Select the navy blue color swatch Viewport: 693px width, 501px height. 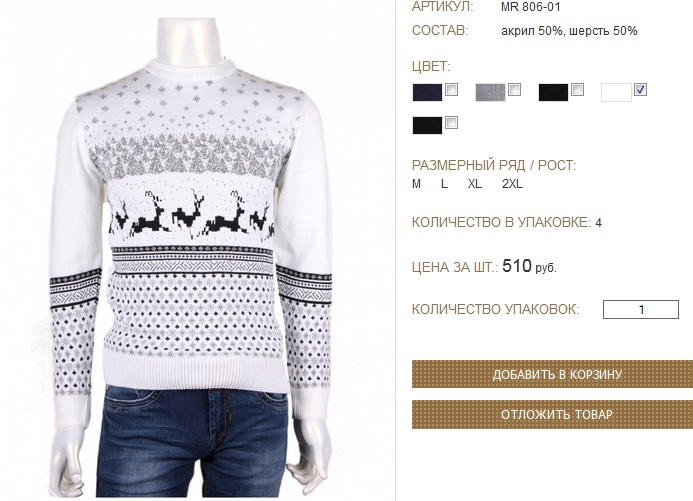point(427,93)
